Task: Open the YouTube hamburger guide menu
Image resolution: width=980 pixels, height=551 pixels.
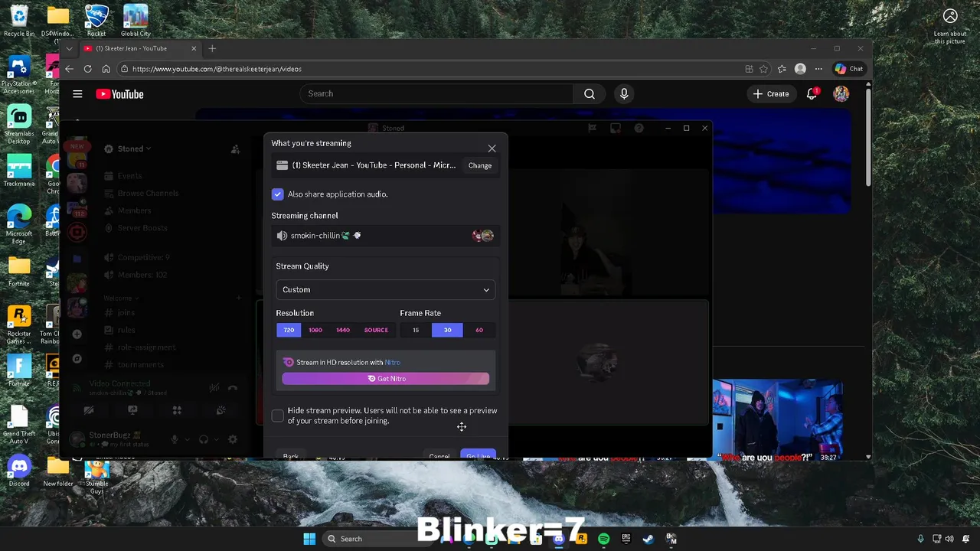Action: 77,94
